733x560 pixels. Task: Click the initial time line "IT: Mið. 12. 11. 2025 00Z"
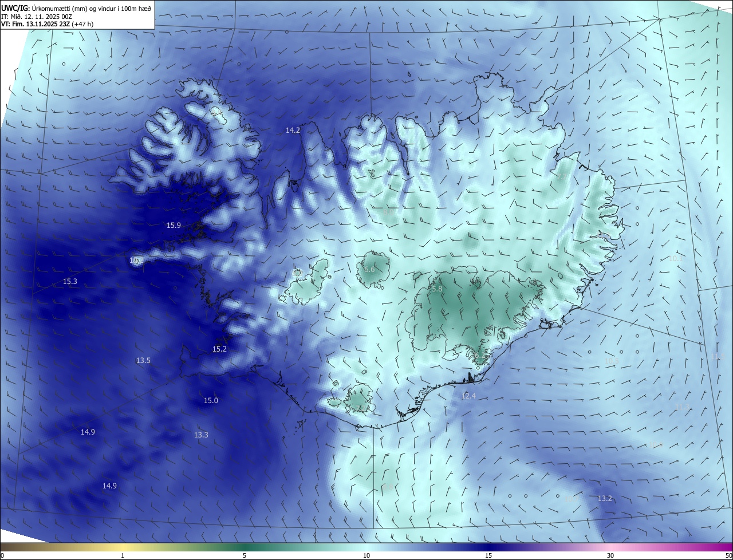pos(36,16)
